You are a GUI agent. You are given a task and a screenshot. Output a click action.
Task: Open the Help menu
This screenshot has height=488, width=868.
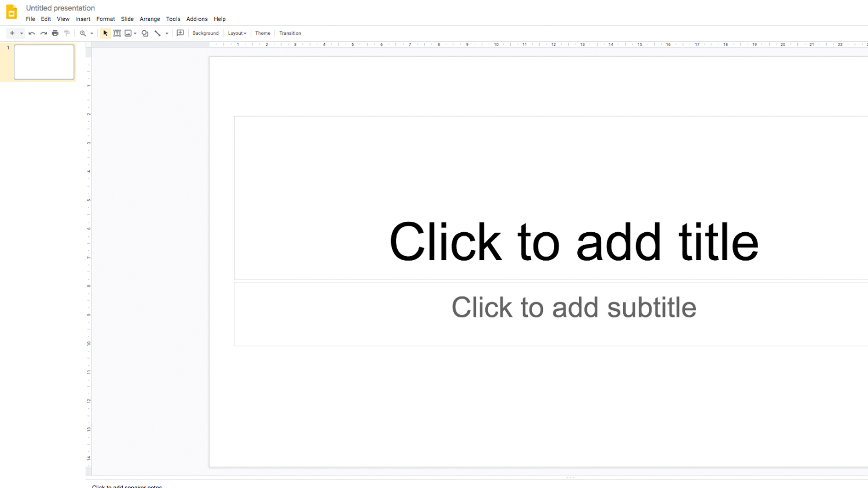click(x=220, y=19)
